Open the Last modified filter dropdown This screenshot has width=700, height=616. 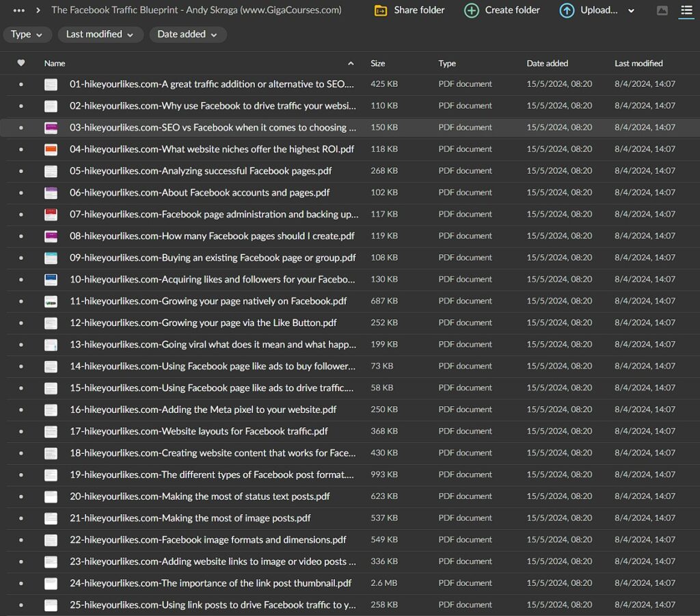pos(100,34)
